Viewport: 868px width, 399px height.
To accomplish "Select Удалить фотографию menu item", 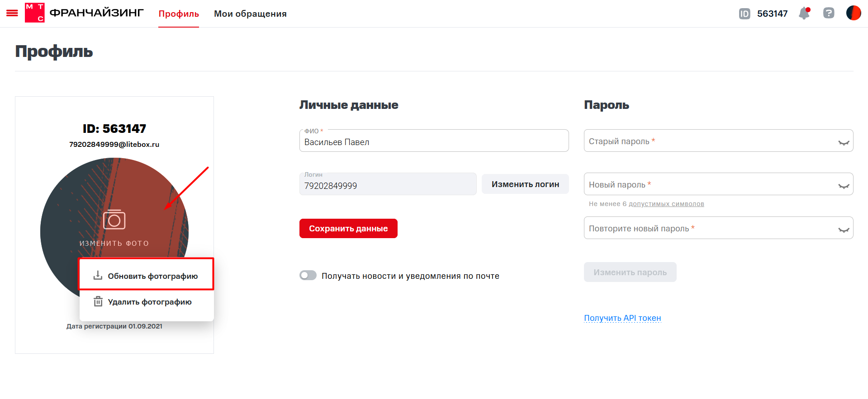I will (146, 302).
